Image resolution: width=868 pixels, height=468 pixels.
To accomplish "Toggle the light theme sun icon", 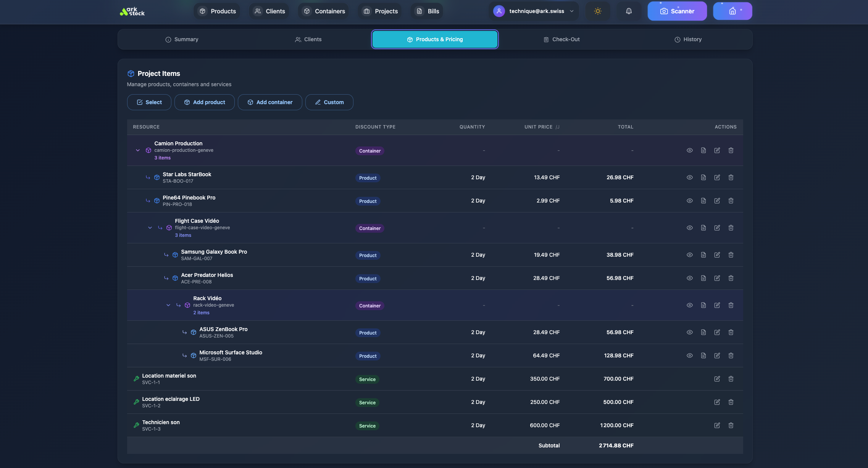I will point(598,11).
